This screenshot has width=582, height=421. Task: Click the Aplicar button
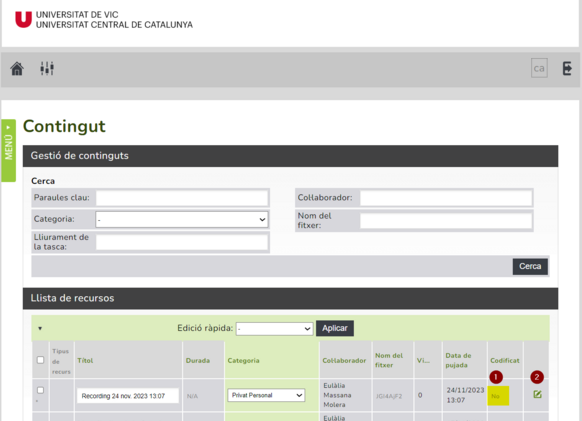click(335, 328)
